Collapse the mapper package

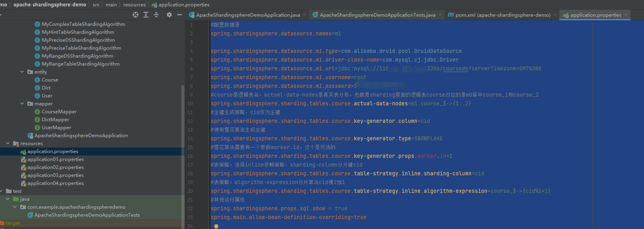point(22,104)
